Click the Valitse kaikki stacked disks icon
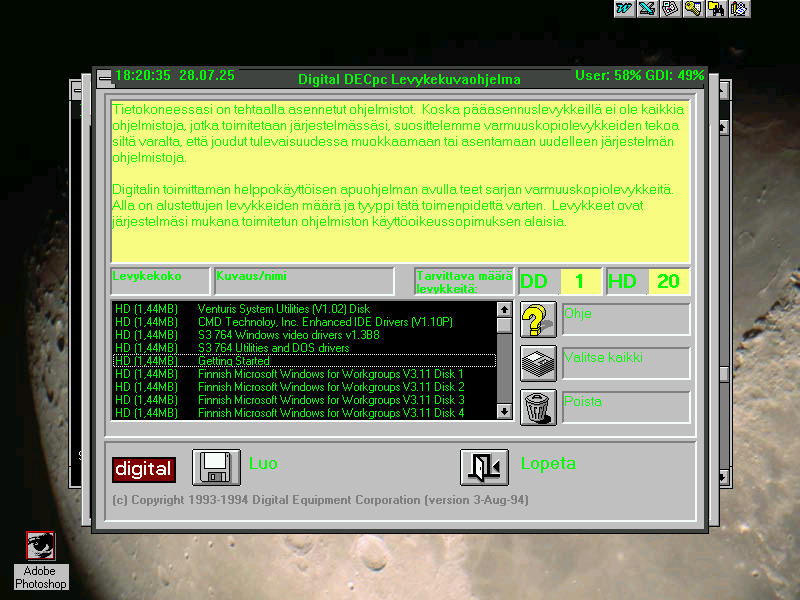 click(538, 363)
